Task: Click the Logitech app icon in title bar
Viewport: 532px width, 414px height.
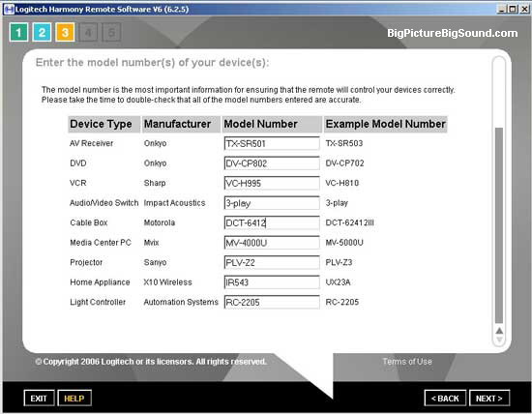Action: [9, 9]
